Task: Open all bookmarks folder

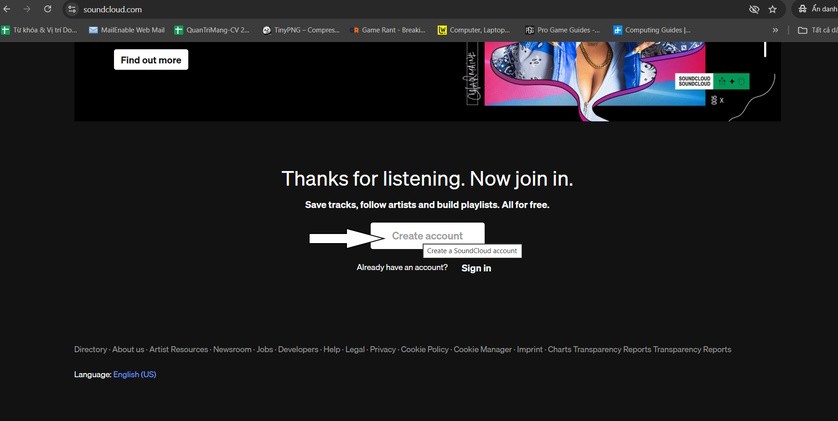Action: pyautogui.click(x=817, y=30)
